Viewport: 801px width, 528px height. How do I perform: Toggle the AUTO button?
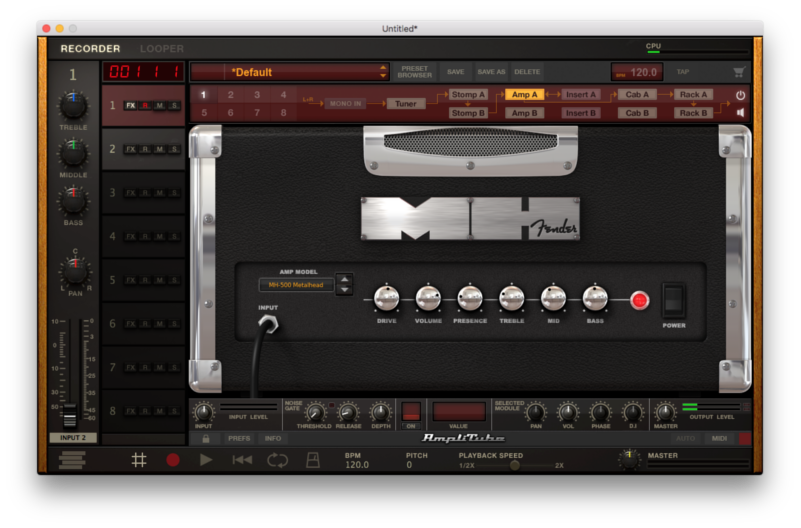(x=686, y=439)
